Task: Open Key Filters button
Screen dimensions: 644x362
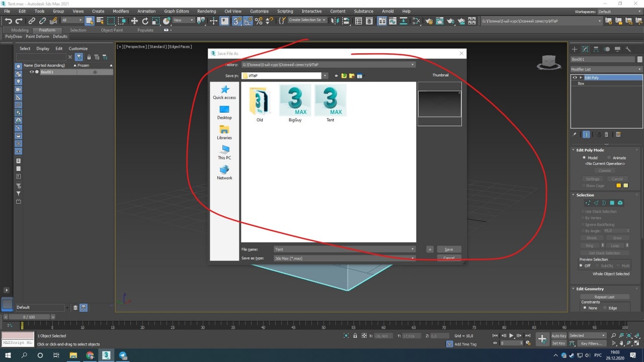Action: 591,343
